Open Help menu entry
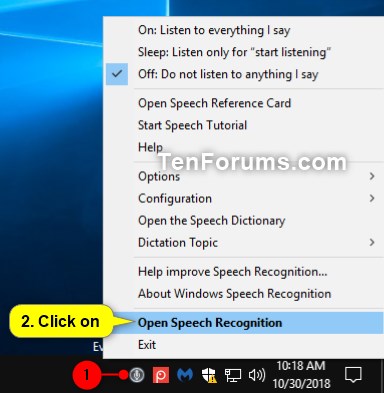This screenshot has height=393, width=384. [243, 147]
